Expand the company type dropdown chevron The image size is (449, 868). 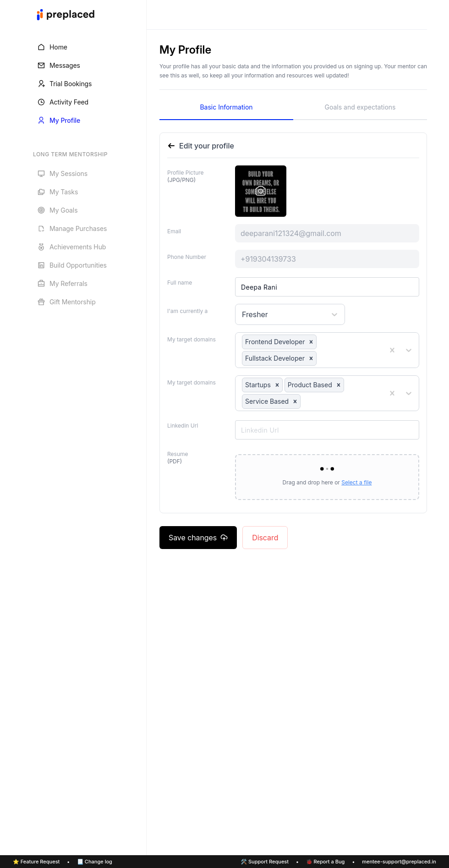[409, 393]
